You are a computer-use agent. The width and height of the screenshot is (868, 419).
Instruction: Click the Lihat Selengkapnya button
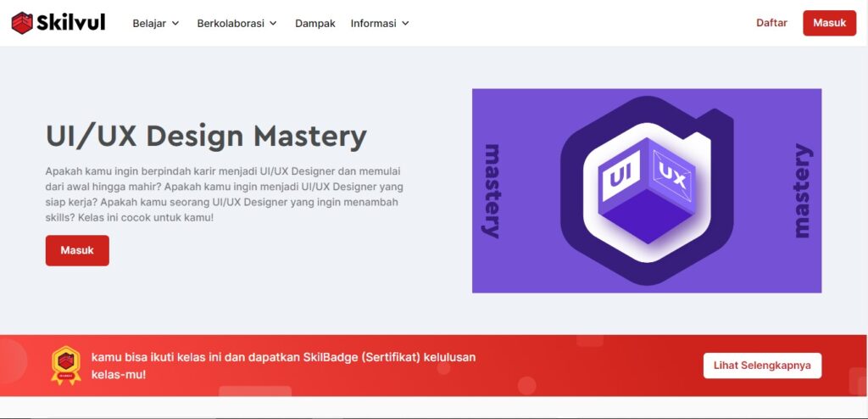[x=762, y=366]
